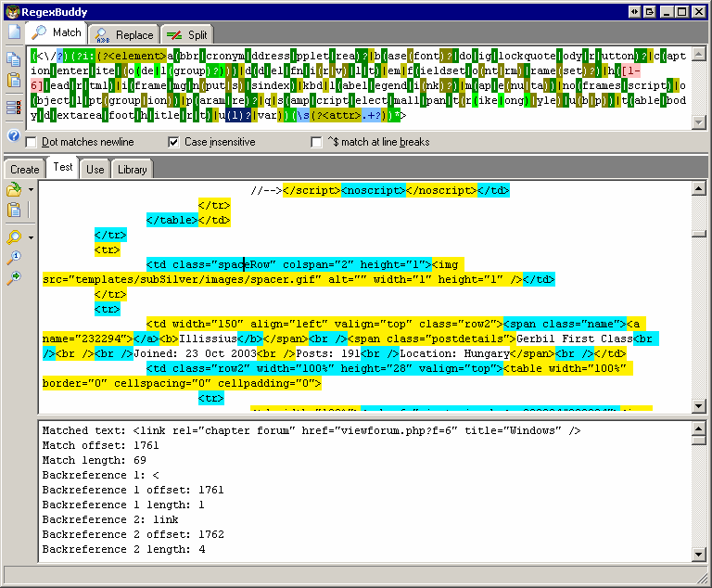Click the regex history list icon

(14, 108)
